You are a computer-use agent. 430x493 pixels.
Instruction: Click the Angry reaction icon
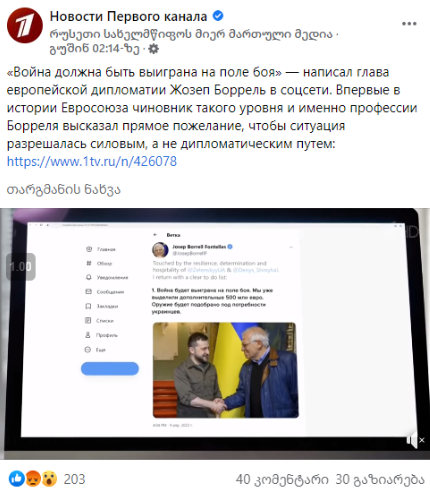pos(33,479)
